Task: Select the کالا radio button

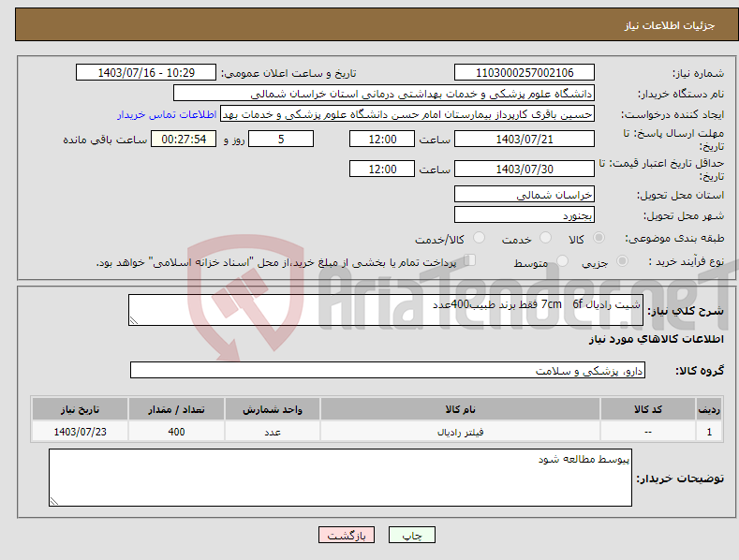Action: coord(599,238)
